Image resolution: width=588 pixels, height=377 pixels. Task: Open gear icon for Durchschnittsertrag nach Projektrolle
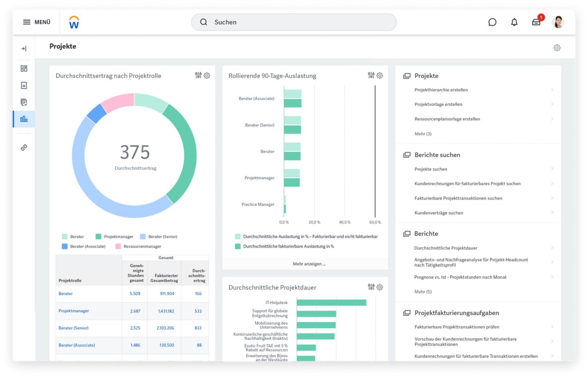click(207, 76)
